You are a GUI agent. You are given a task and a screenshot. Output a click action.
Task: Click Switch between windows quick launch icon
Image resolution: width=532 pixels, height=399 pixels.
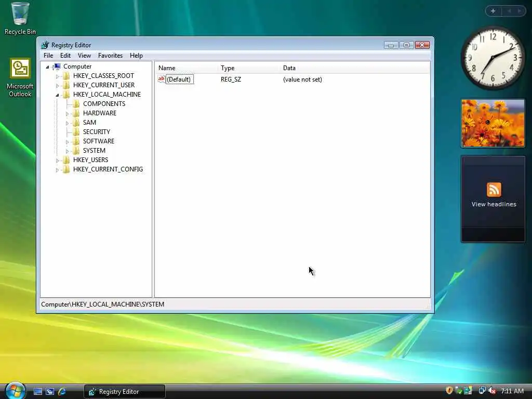(x=50, y=392)
